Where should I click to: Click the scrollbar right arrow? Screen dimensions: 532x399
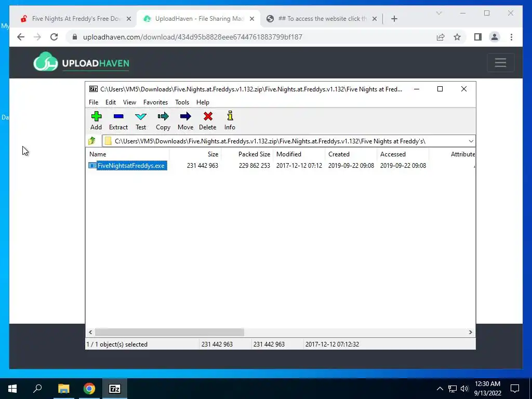(x=471, y=332)
